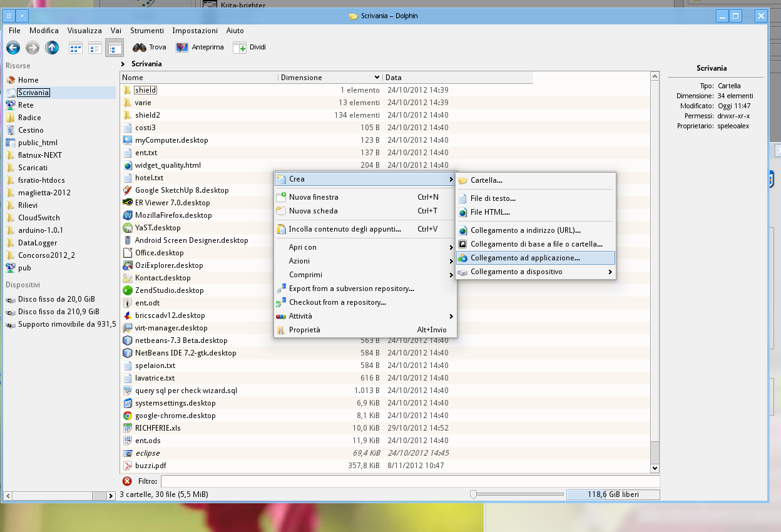Open Trova search tool
Viewport: 781px width, 532px height.
[150, 47]
